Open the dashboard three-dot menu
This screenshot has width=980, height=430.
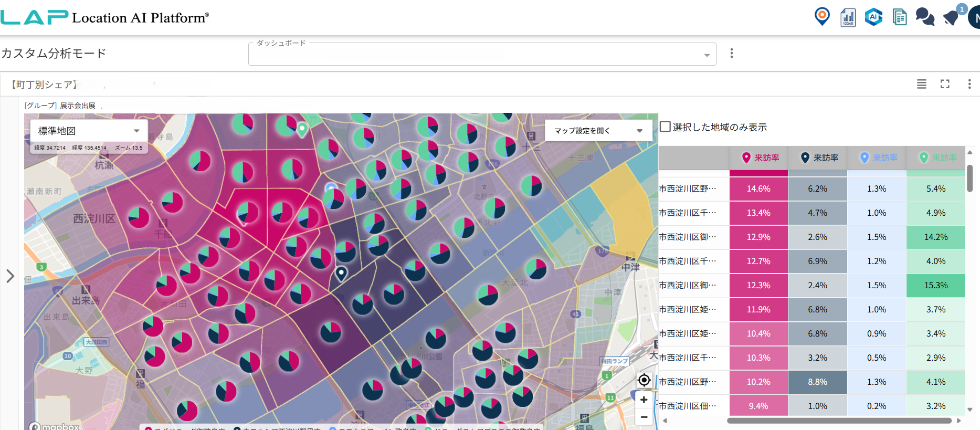pos(731,54)
